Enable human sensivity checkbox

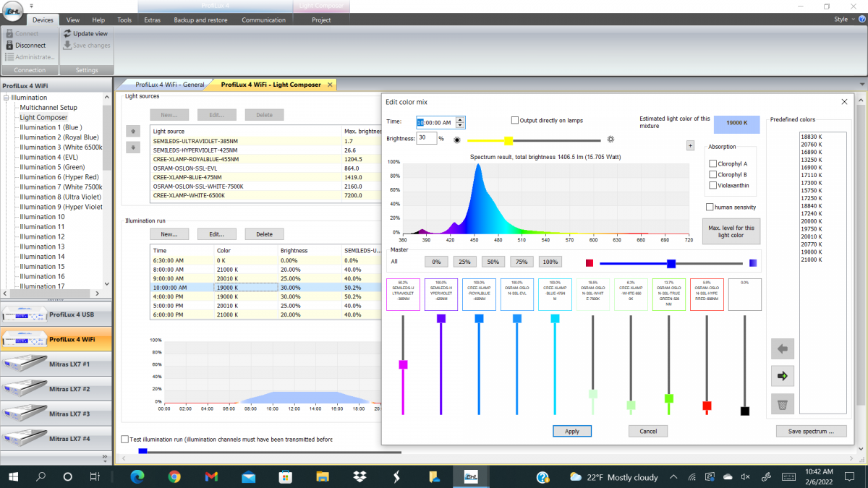point(710,207)
